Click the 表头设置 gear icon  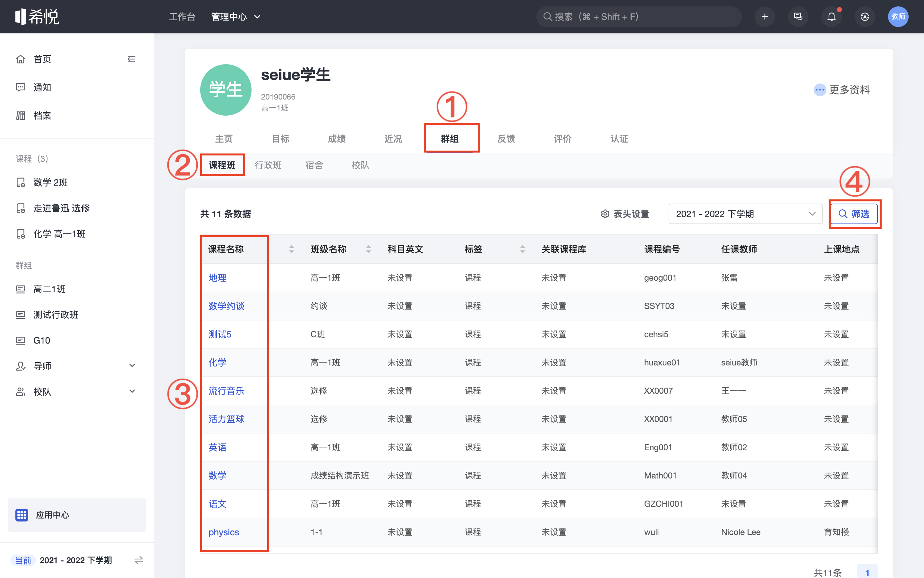pos(605,214)
